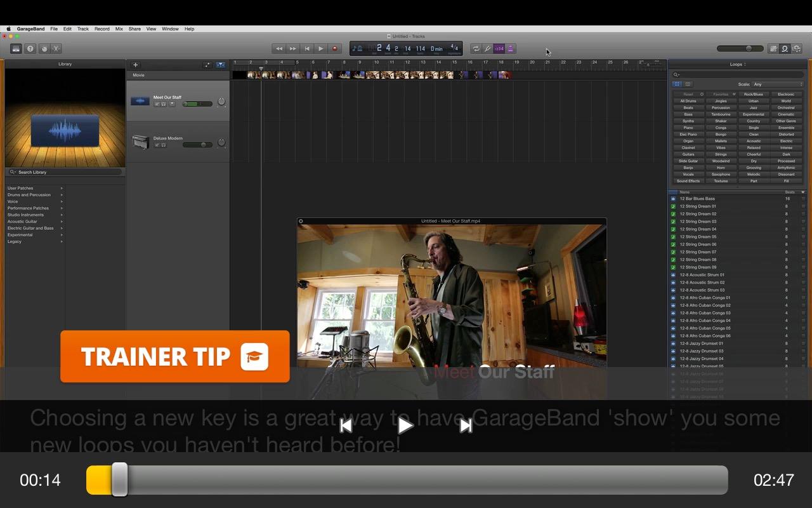Viewport: 812px width, 508px height.
Task: Open Smart Controls knob button
Action: (44, 48)
